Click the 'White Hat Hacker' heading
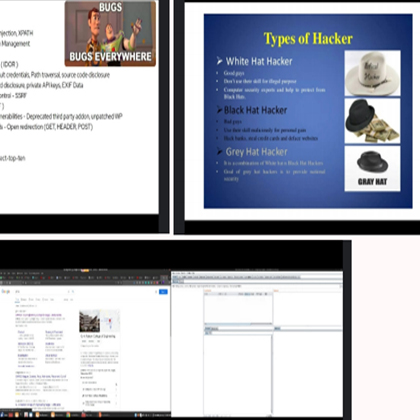 [259, 61]
